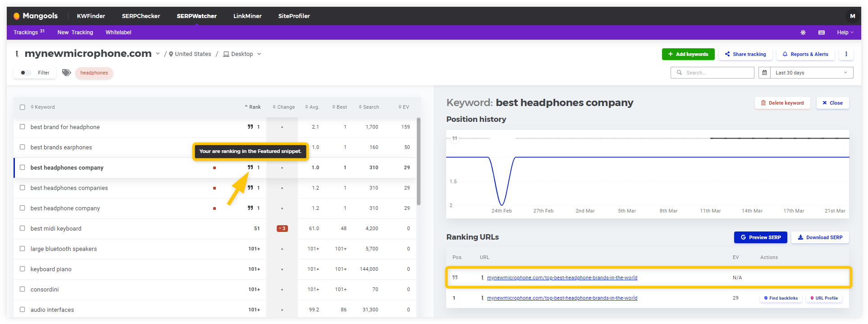Open the three-dot more options menu
This screenshot has height=324, width=868.
coord(846,54)
